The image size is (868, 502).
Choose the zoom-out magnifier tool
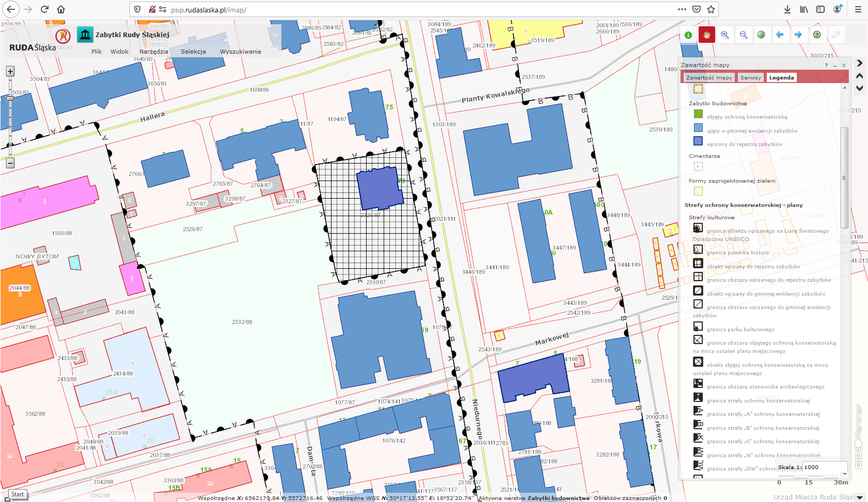click(x=744, y=35)
